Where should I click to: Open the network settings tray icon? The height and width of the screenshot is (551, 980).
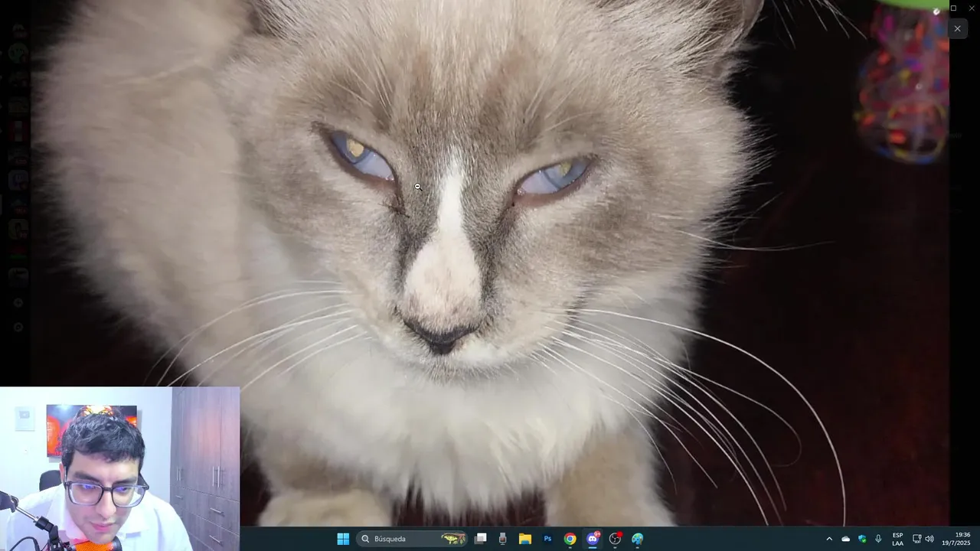point(916,539)
